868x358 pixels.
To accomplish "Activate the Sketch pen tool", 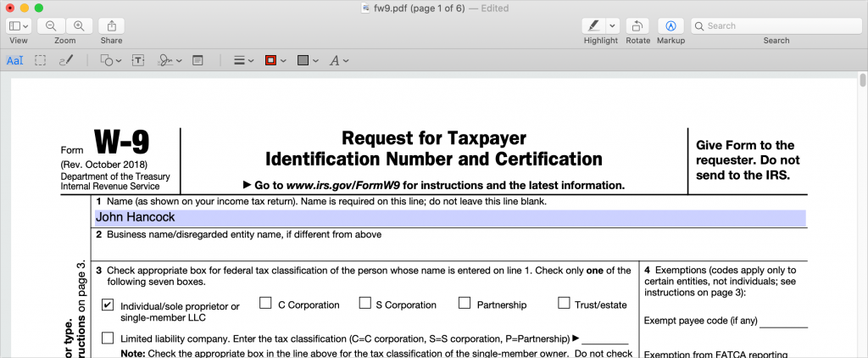I will pos(65,60).
